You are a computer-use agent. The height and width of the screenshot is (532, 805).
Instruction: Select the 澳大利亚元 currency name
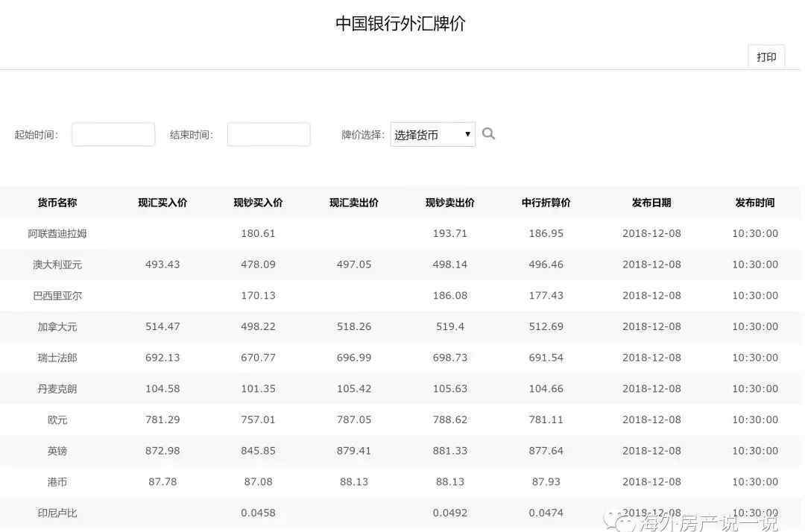click(57, 265)
